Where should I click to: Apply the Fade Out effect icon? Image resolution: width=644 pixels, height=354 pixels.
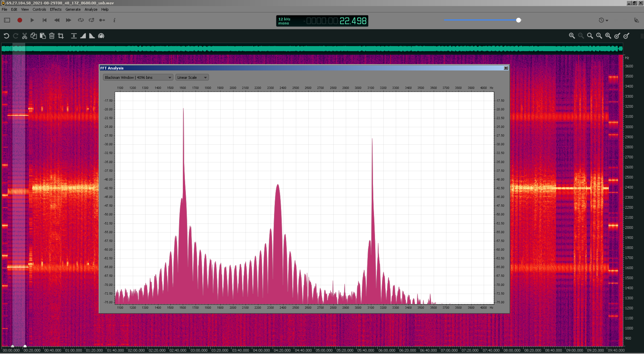pos(92,36)
